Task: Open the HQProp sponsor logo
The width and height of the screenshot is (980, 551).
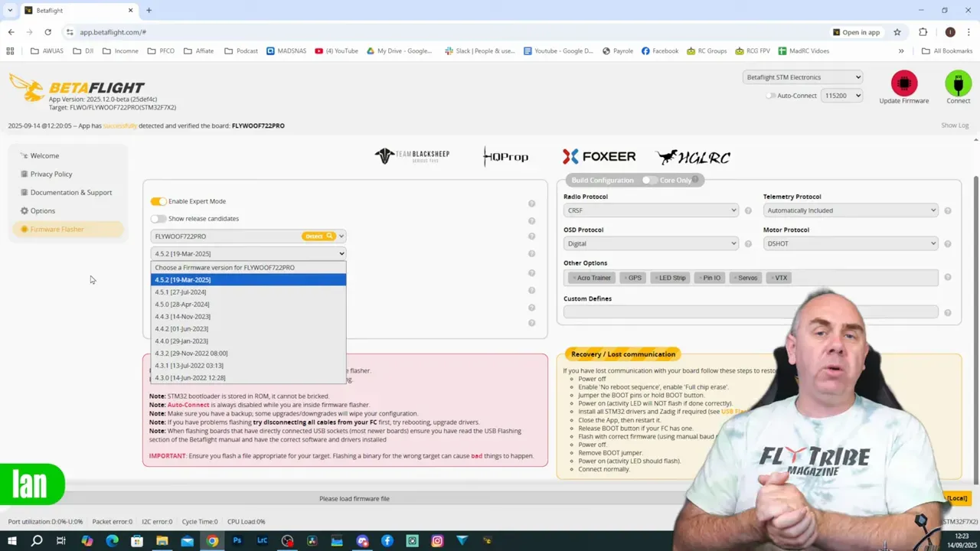Action: click(x=506, y=156)
